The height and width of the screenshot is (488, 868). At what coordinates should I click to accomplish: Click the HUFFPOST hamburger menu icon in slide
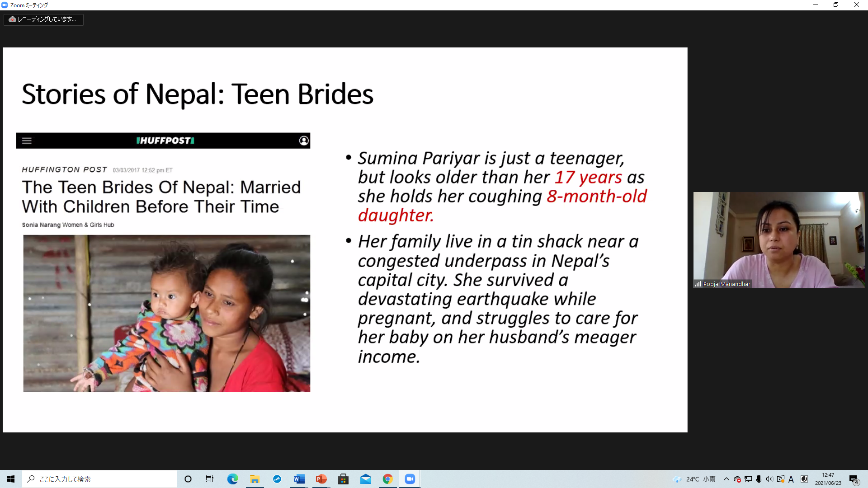click(27, 141)
